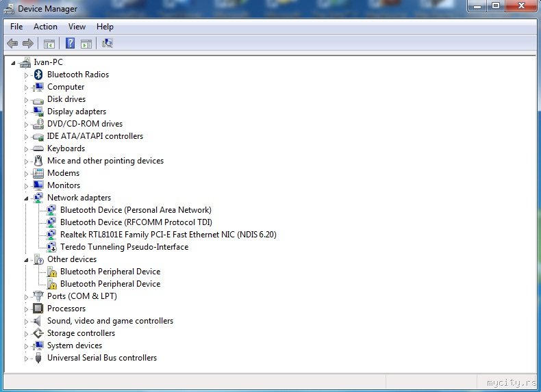Screen dimensions: 541x392
Task: Click the Scan for hardware changes icon
Action: pos(108,43)
